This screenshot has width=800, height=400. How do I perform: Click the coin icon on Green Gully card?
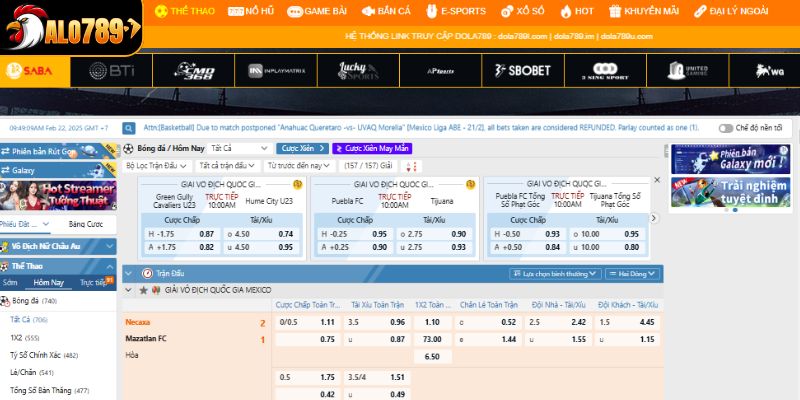[297, 184]
